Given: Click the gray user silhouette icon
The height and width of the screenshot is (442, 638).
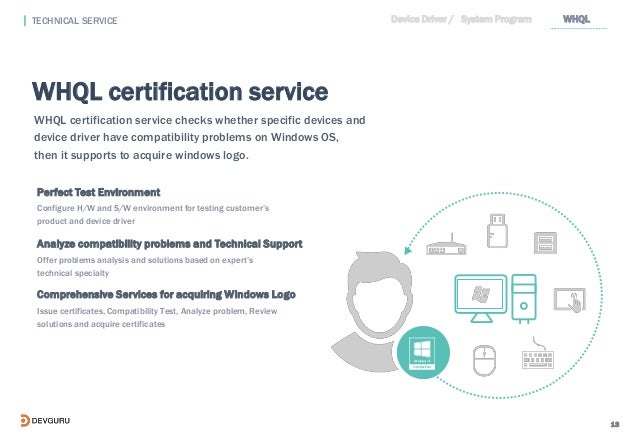Looking at the screenshot, I should pos(372,311).
